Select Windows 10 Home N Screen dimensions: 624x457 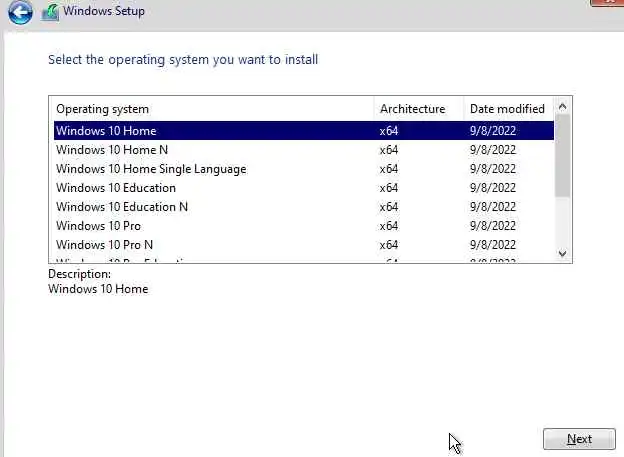(304, 150)
